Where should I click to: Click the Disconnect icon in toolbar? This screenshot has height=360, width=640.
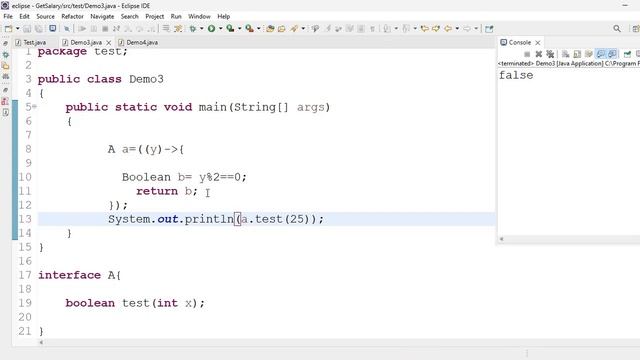coord(116,29)
